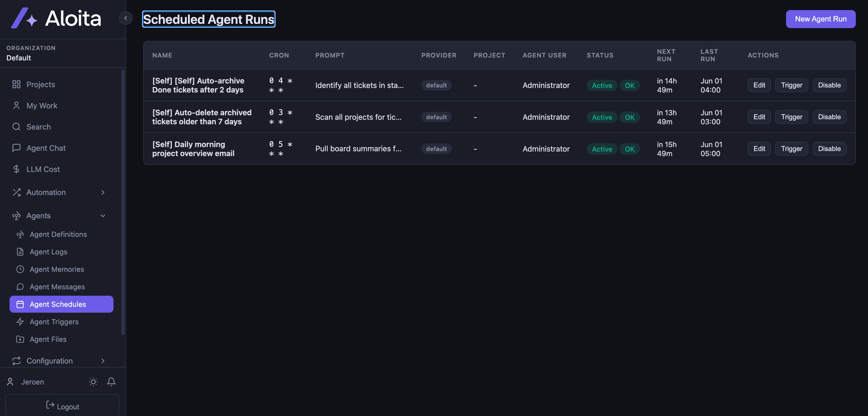
Task: Click the Default organization name
Action: 19,57
